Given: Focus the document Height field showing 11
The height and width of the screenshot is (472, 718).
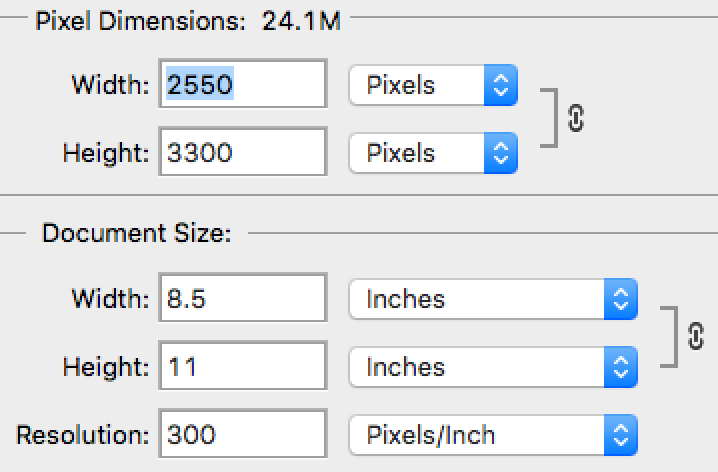Looking at the screenshot, I should pyautogui.click(x=242, y=367).
